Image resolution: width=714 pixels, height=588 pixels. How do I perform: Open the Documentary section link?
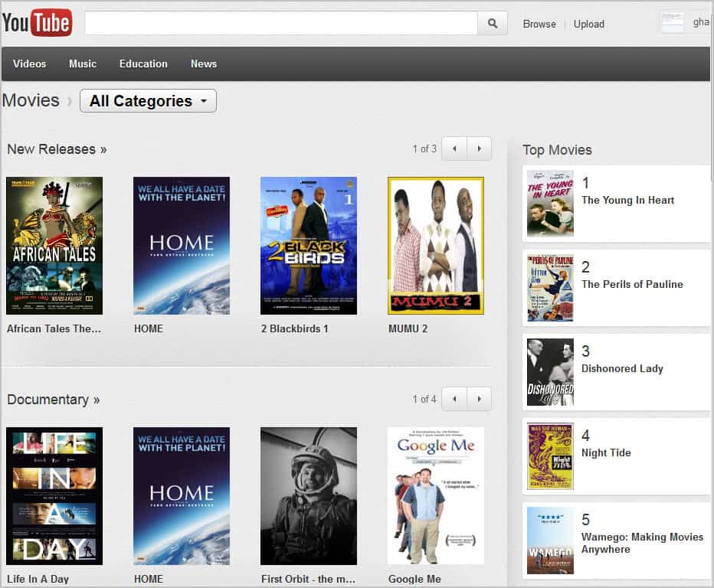[54, 400]
